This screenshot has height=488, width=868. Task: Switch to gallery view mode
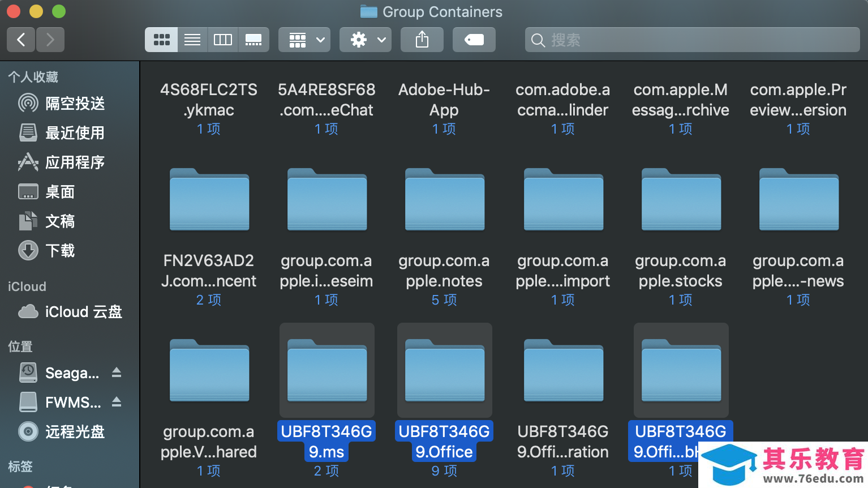pos(253,40)
